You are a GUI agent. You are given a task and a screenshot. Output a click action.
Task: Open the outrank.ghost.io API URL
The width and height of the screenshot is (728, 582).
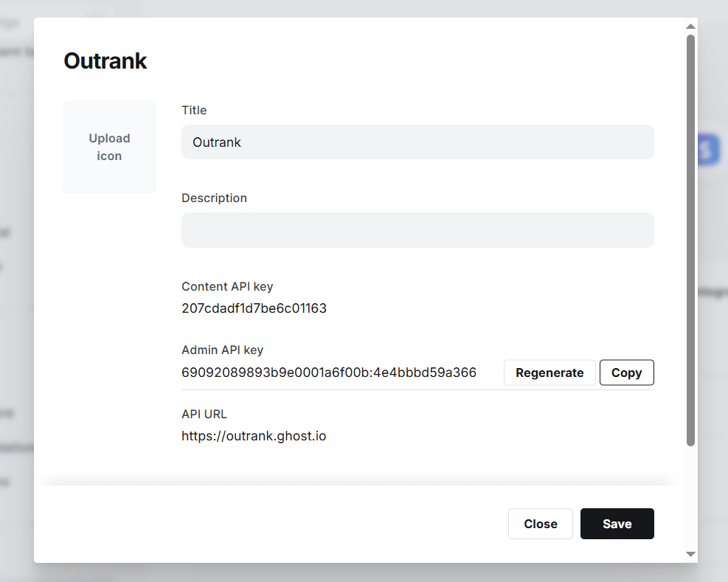(254, 436)
